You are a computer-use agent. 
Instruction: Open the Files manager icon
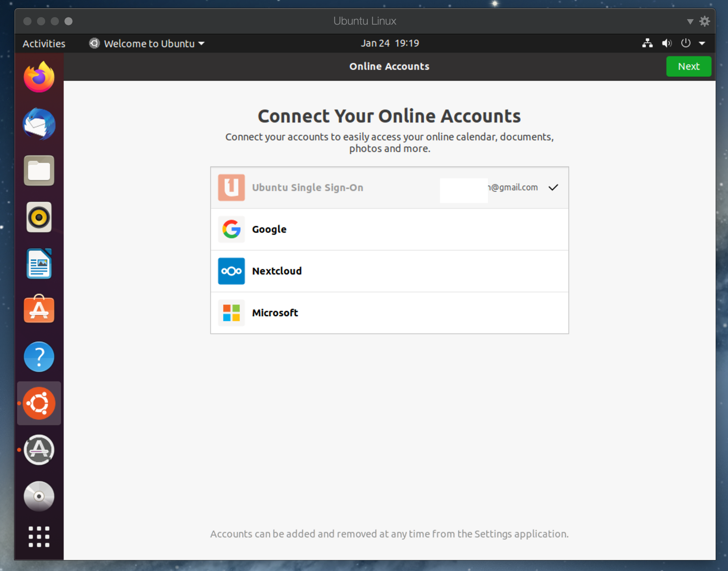pos(39,170)
